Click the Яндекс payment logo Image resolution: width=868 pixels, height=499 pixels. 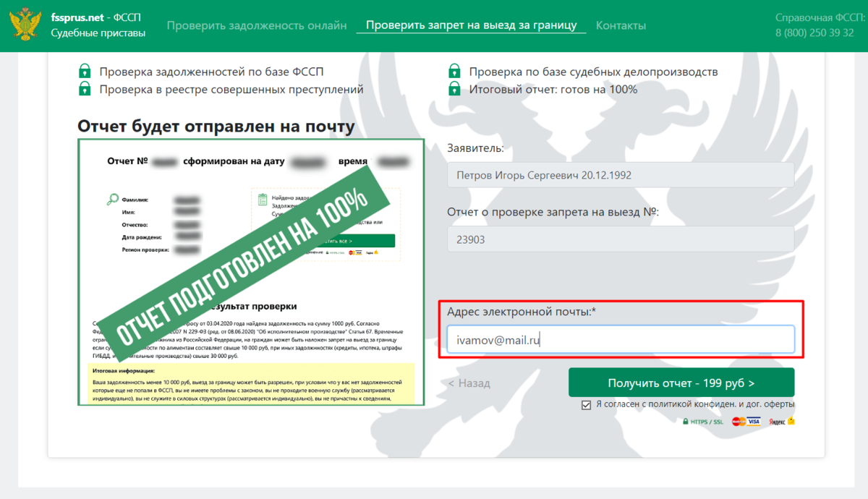click(x=781, y=421)
